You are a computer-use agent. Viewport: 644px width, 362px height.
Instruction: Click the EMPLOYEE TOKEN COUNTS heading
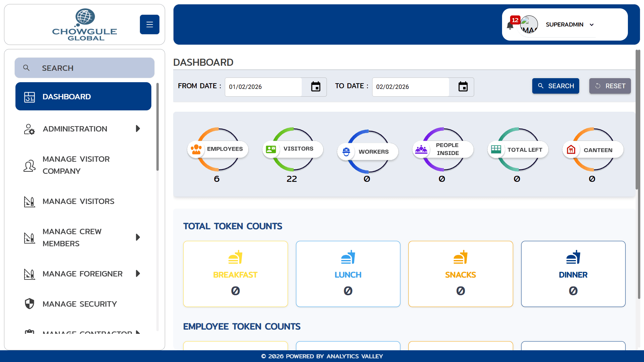pyautogui.click(x=242, y=326)
